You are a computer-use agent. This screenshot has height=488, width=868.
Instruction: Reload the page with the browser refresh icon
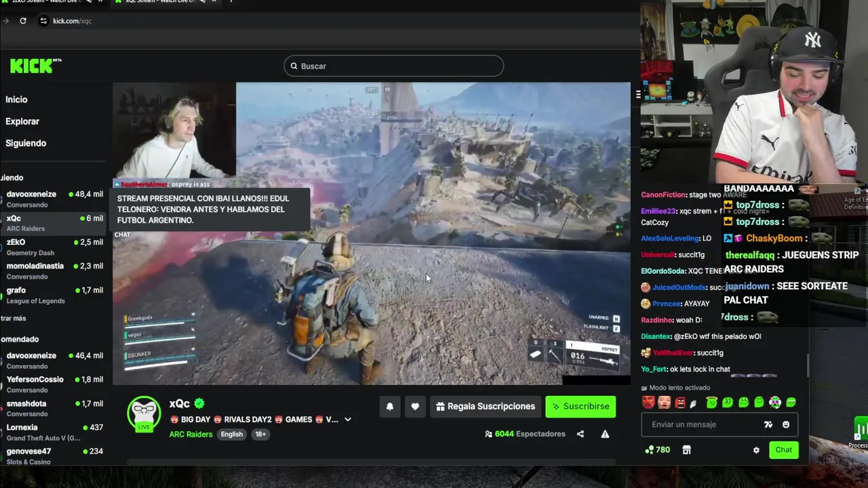point(23,21)
